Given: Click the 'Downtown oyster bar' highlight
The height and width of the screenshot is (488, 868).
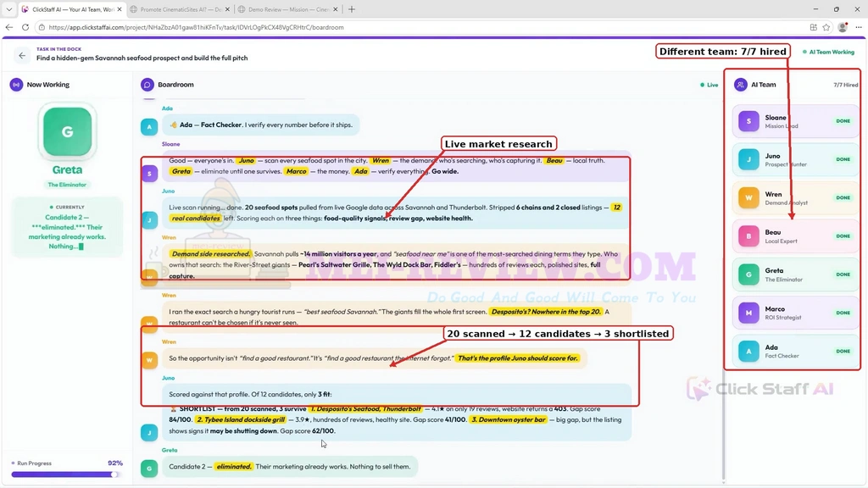Looking at the screenshot, I should (x=509, y=419).
